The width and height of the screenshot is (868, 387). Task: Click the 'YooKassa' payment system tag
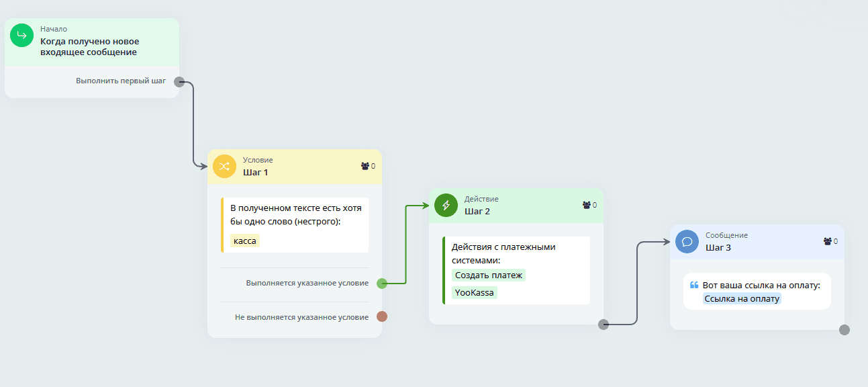[x=474, y=292]
